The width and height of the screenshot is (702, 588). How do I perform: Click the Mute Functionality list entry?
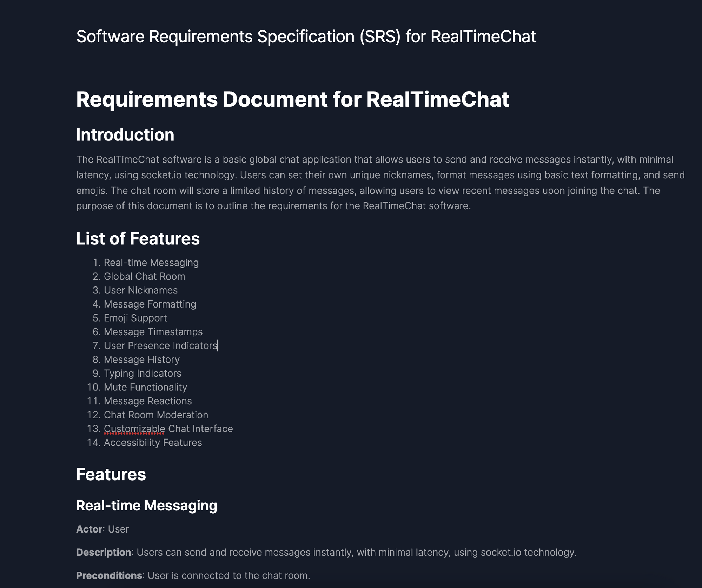tap(145, 387)
